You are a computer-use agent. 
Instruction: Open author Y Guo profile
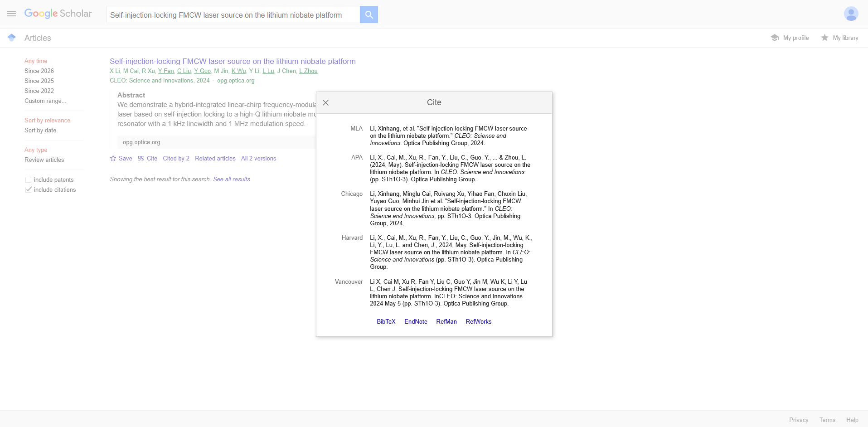coord(202,71)
